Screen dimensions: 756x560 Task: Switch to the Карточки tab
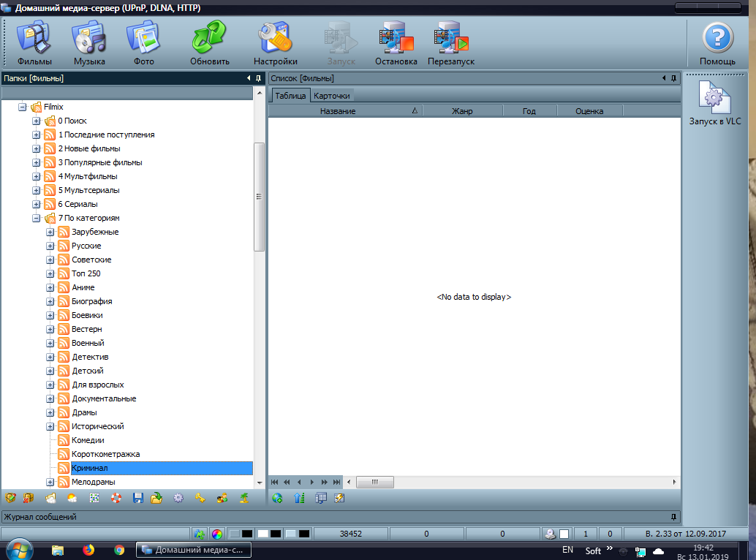[332, 96]
